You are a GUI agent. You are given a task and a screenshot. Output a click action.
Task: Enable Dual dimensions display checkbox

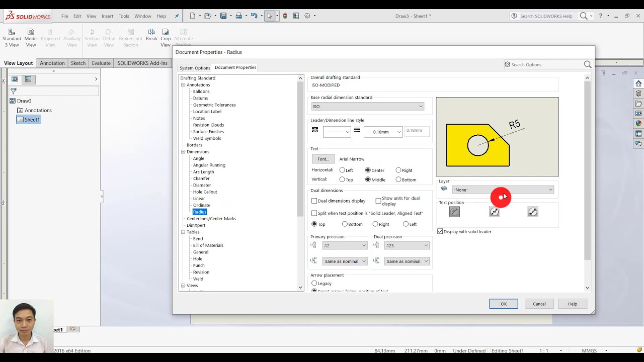tap(314, 201)
